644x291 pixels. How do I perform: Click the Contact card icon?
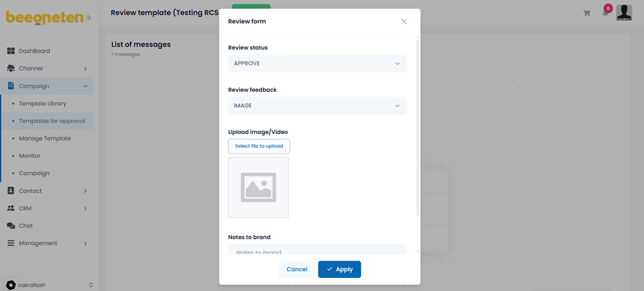point(11,191)
